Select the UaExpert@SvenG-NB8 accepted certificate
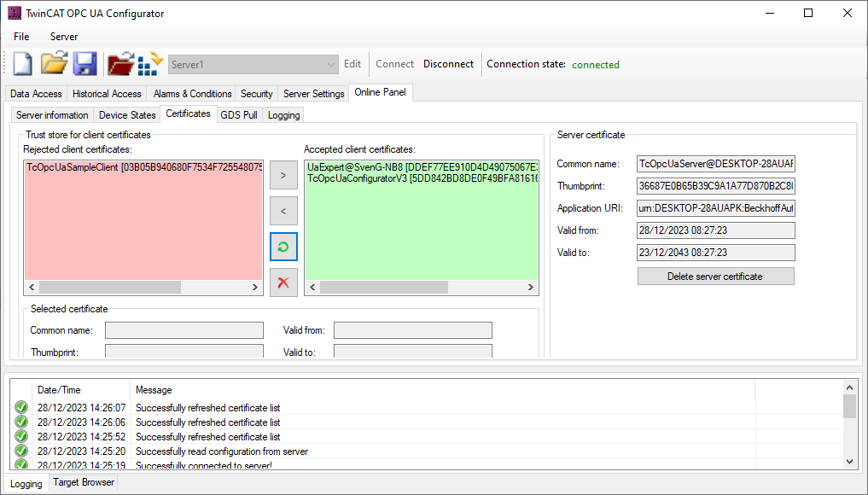Image resolution: width=868 pixels, height=495 pixels. coord(422,167)
